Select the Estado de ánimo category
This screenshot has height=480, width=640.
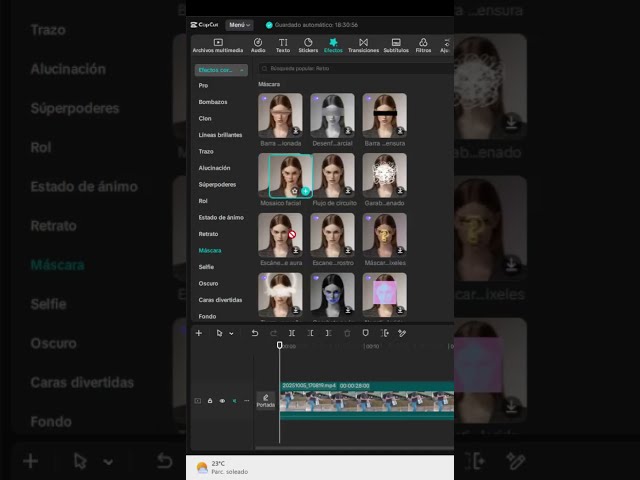click(x=221, y=218)
